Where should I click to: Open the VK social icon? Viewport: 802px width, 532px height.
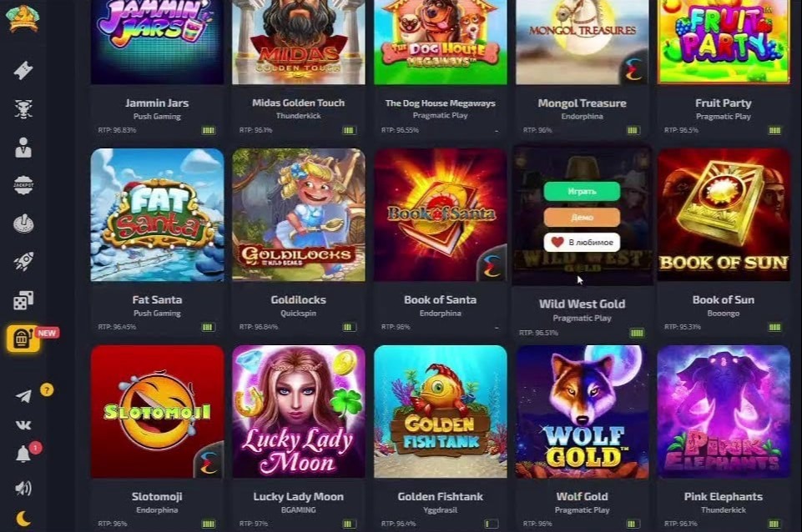(x=23, y=424)
